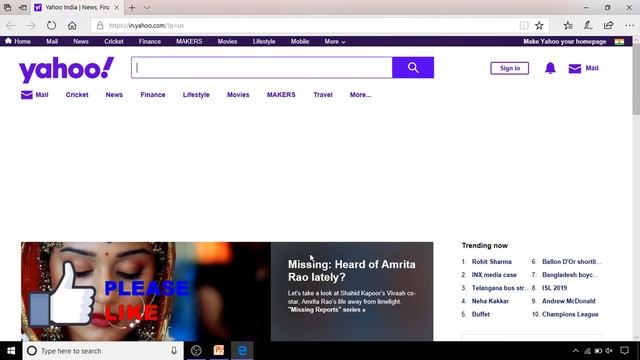The image size is (640, 360).
Task: Open PowerPoint from the taskbar
Action: (x=219, y=351)
